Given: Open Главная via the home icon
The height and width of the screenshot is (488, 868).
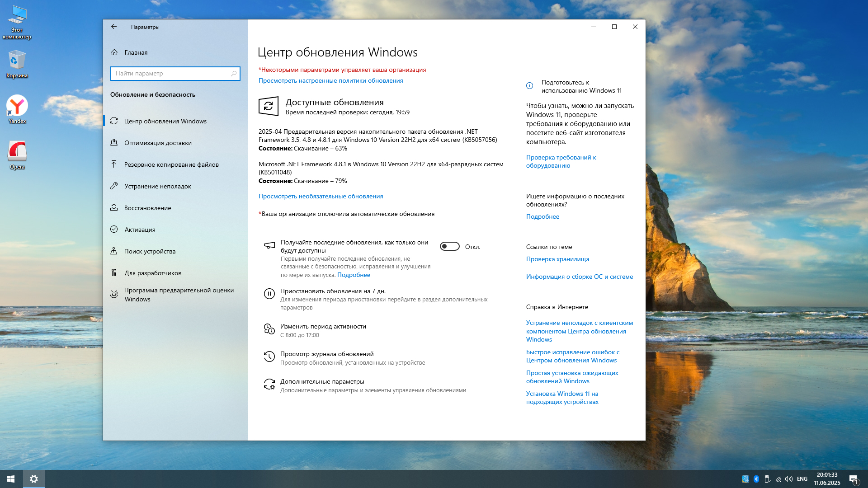Looking at the screenshot, I should (115, 52).
